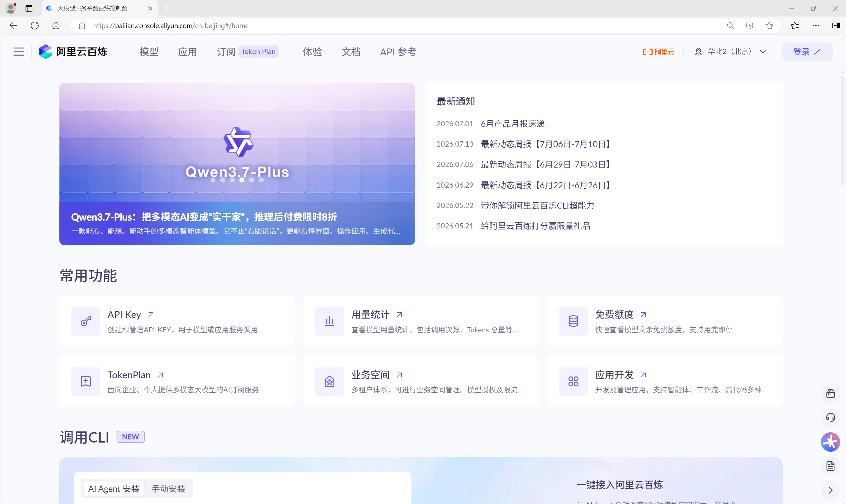This screenshot has height=504, width=846.
Task: Click the address bar media playback icon
Action: coord(750,26)
